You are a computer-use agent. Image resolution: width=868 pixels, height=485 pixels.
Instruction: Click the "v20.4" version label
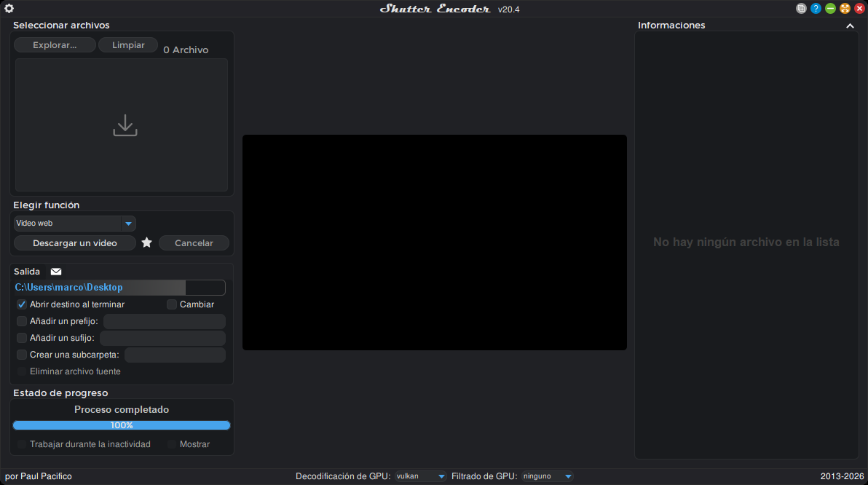(509, 9)
